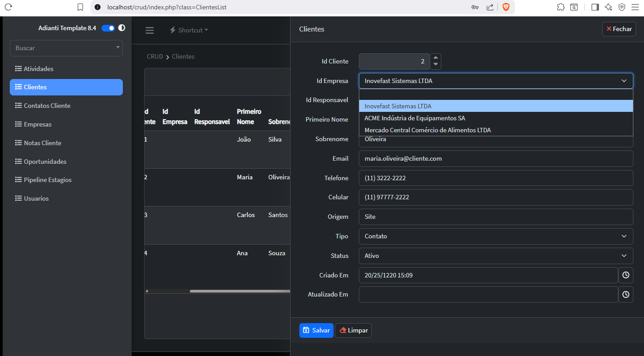
Task: Click the Telefone input field
Action: tap(496, 178)
